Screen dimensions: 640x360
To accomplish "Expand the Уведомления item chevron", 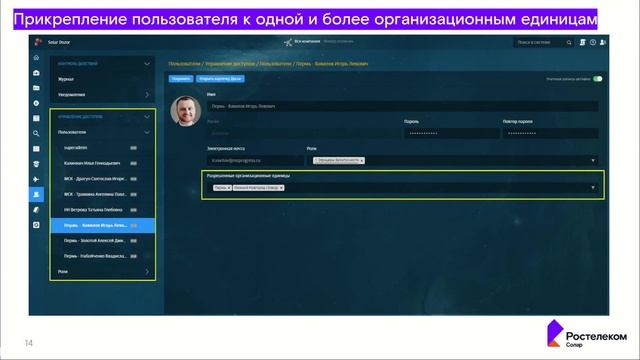I will click(x=147, y=95).
